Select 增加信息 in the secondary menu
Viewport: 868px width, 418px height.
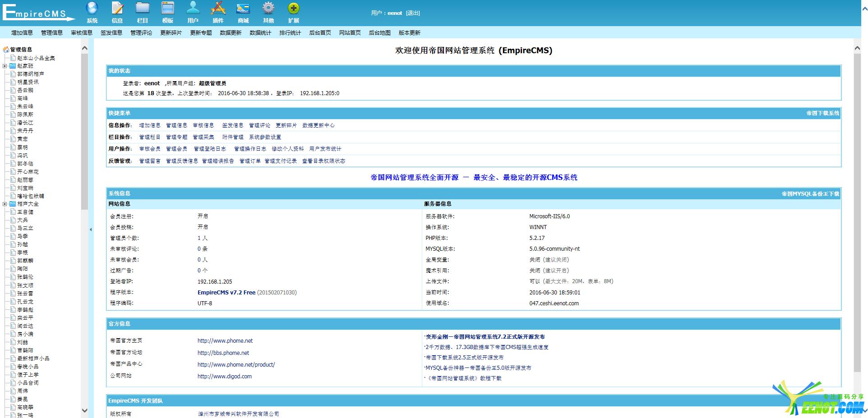click(22, 33)
